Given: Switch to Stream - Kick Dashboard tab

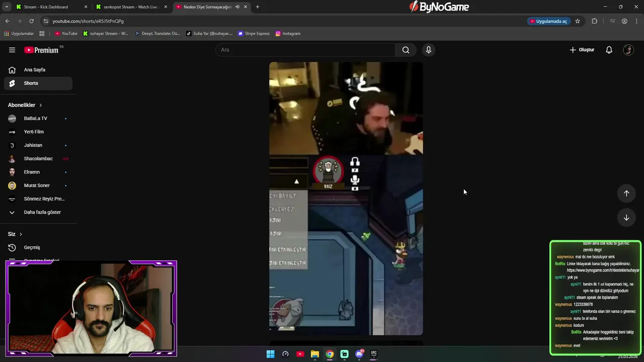Looking at the screenshot, I should (x=50, y=7).
